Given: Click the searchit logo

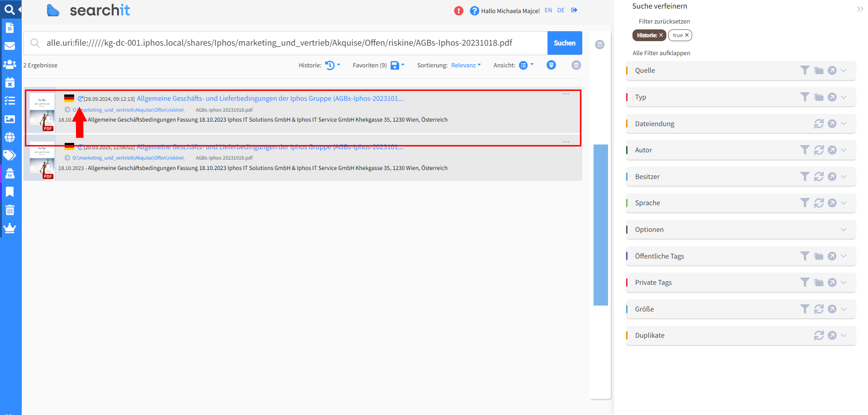Looking at the screenshot, I should tap(89, 10).
